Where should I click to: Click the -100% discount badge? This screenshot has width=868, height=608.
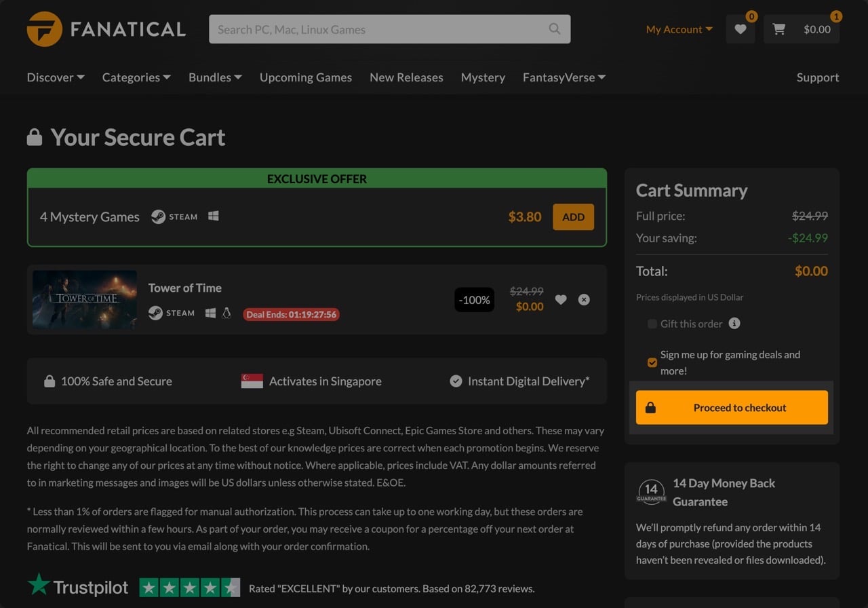pos(475,300)
